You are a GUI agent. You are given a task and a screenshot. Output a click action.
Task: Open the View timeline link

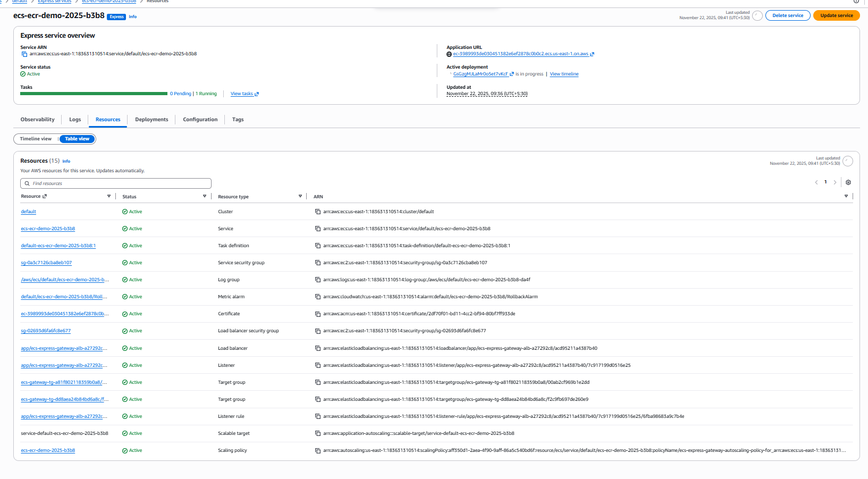coord(564,74)
